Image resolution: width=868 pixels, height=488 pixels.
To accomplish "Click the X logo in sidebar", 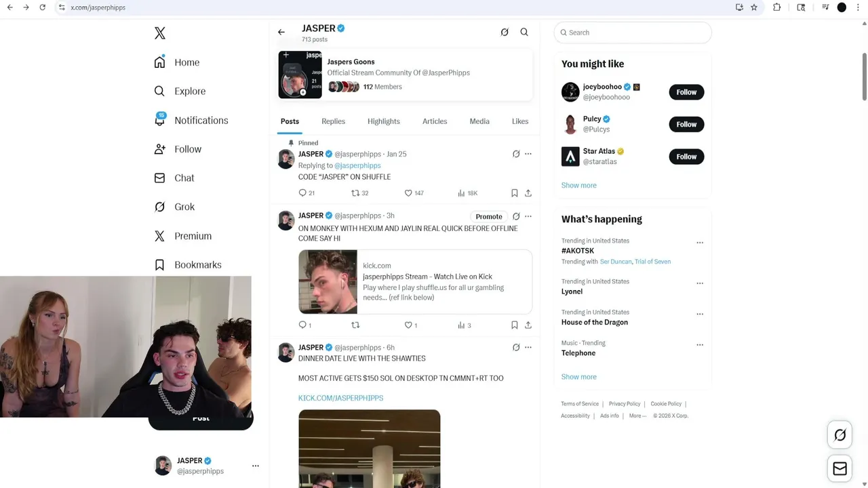I will (160, 33).
